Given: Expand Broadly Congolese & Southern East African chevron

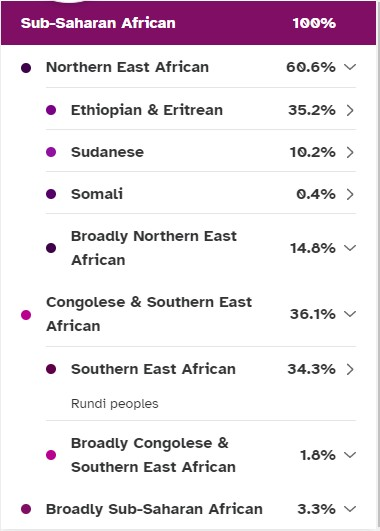Looking at the screenshot, I should click(x=350, y=454).
